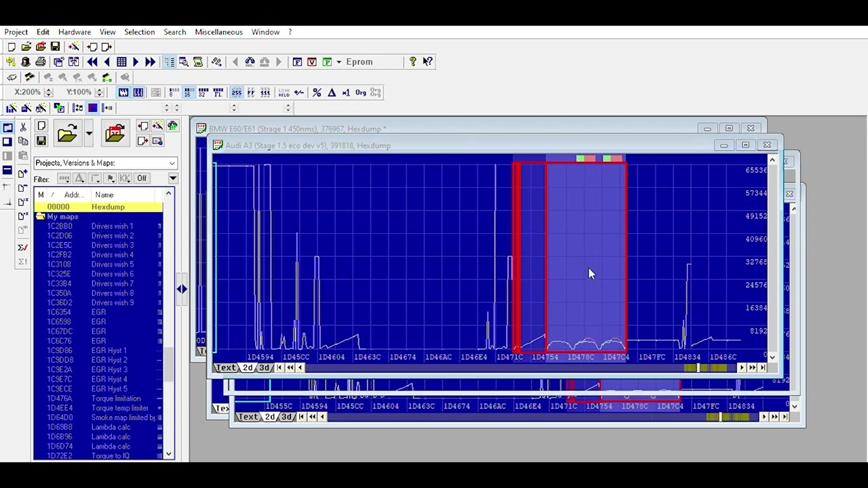The width and height of the screenshot is (868, 488).
Task: Select map EGR Hyst 1
Action: [109, 350]
